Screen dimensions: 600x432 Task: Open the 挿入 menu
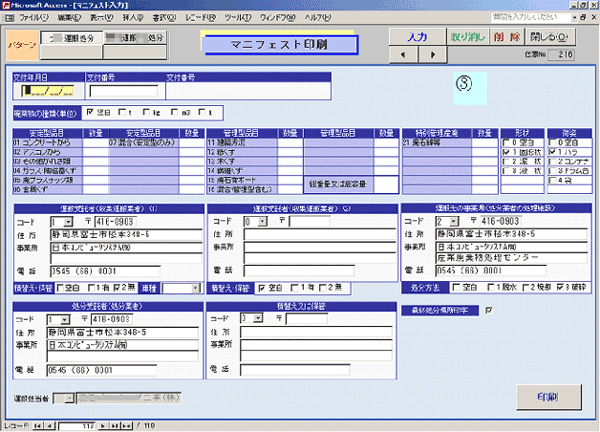[x=133, y=18]
